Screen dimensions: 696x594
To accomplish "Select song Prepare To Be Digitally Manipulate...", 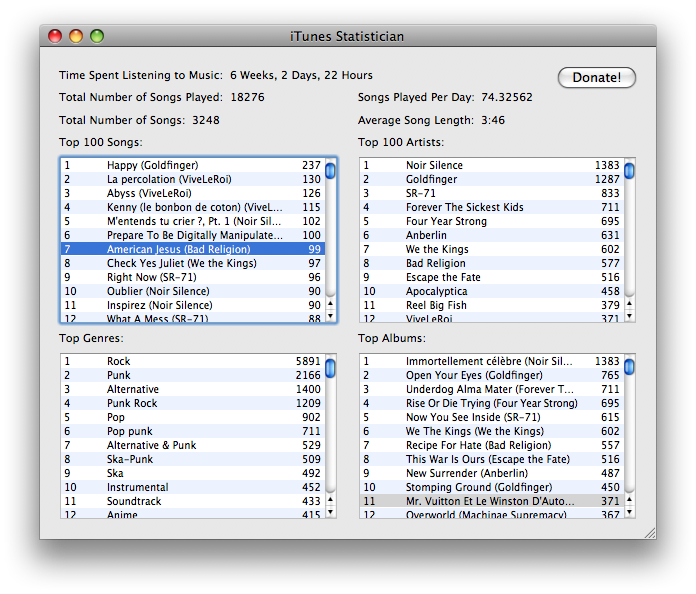I will point(193,235).
